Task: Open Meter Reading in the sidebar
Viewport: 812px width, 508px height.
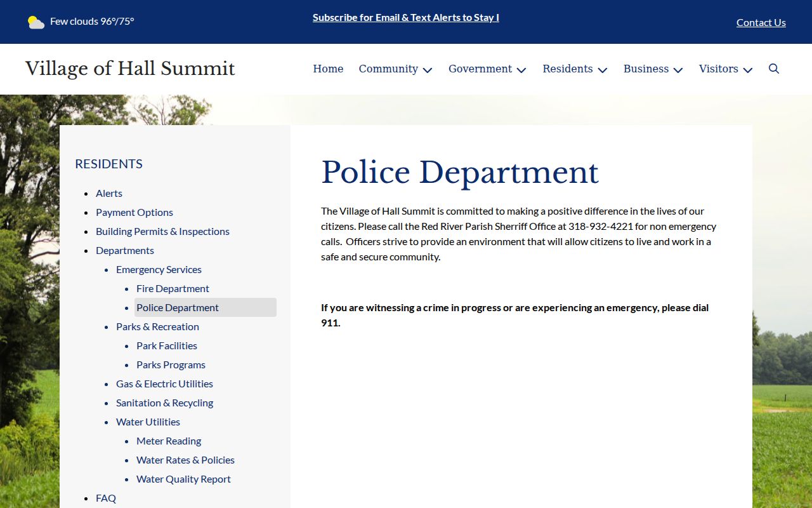Action: coord(169,441)
